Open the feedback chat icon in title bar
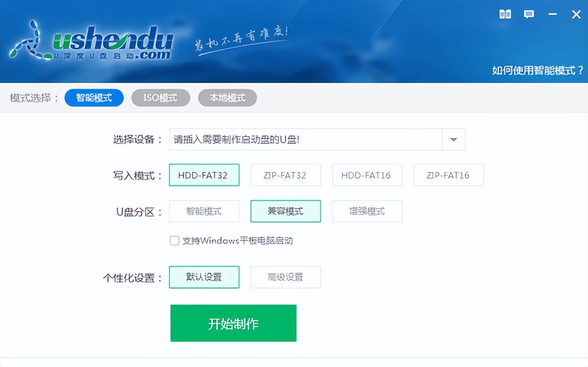Screen dimensions: 588x367 coord(529,14)
